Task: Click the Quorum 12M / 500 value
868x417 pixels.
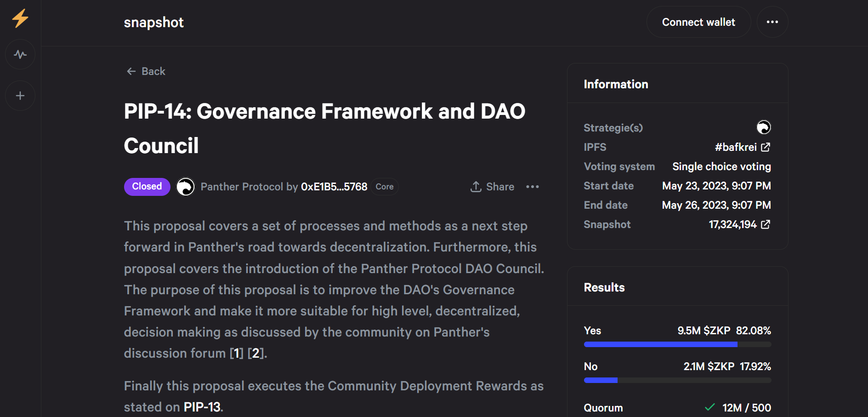Action: [747, 408]
